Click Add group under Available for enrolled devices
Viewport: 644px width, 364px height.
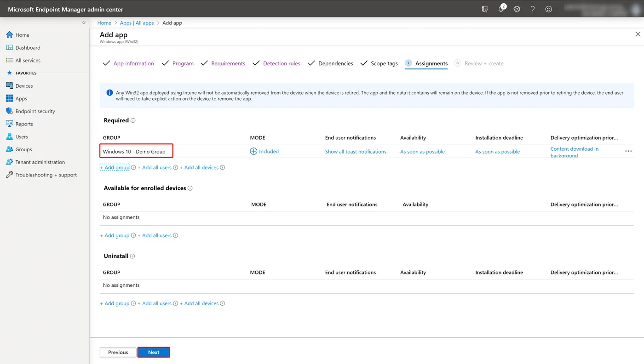[115, 236]
